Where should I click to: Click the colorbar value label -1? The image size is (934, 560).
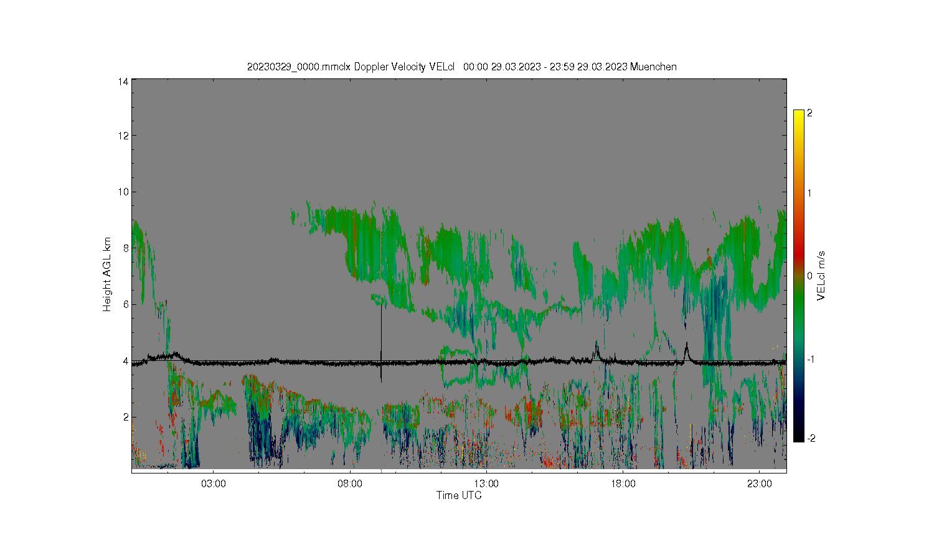pyautogui.click(x=809, y=360)
